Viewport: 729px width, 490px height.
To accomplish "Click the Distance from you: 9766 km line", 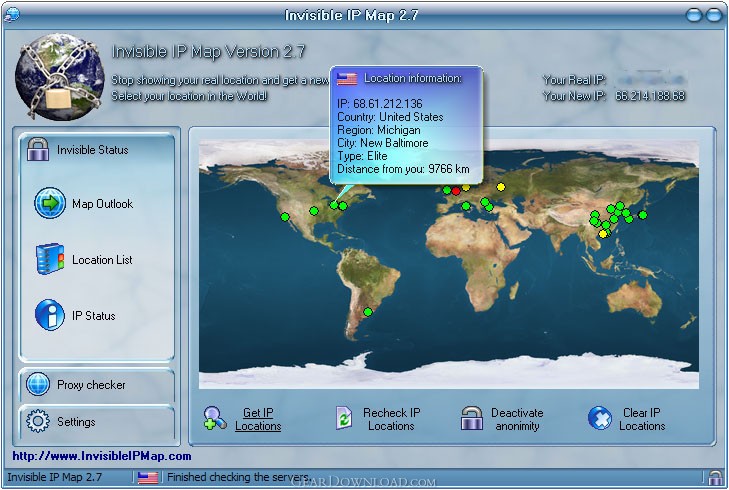I will [x=403, y=169].
